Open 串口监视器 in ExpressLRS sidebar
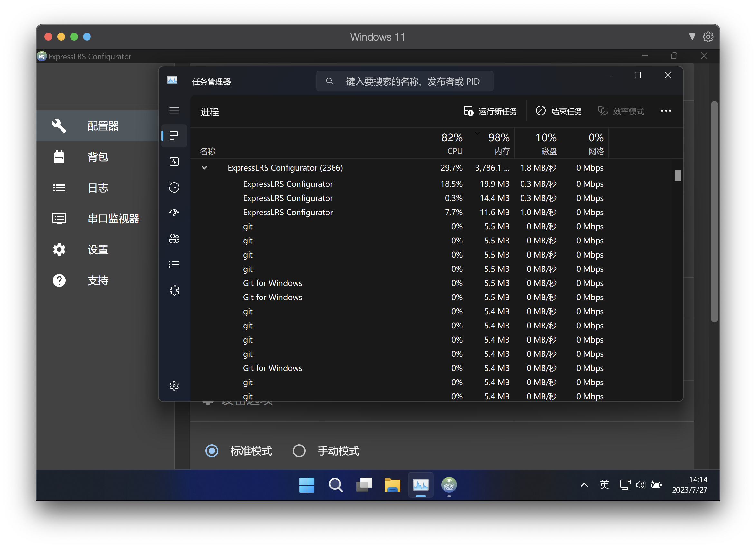Image resolution: width=756 pixels, height=548 pixels. [97, 219]
